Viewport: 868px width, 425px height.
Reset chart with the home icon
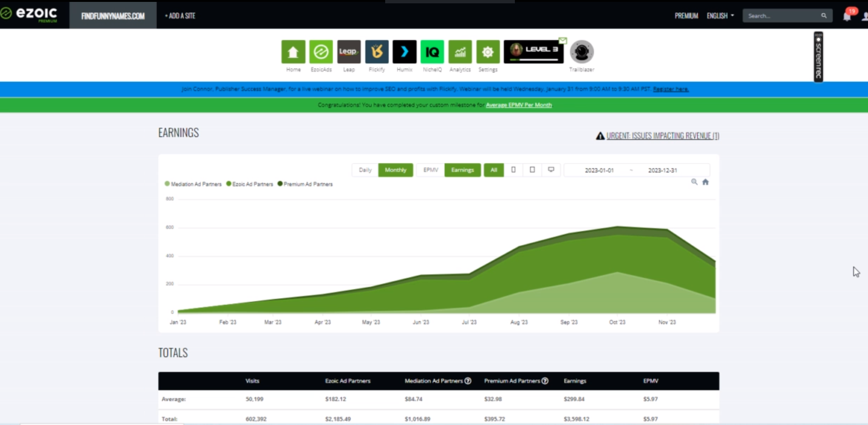pos(705,182)
